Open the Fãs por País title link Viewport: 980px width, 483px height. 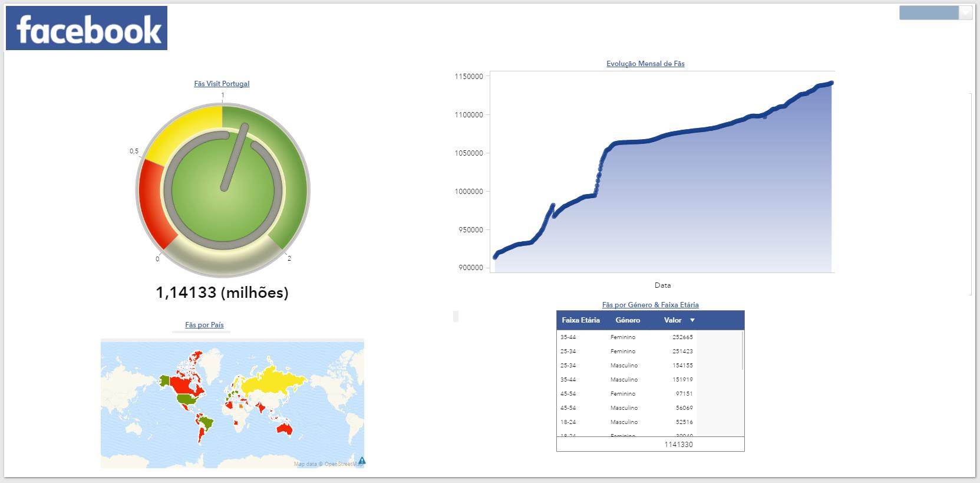tap(204, 325)
